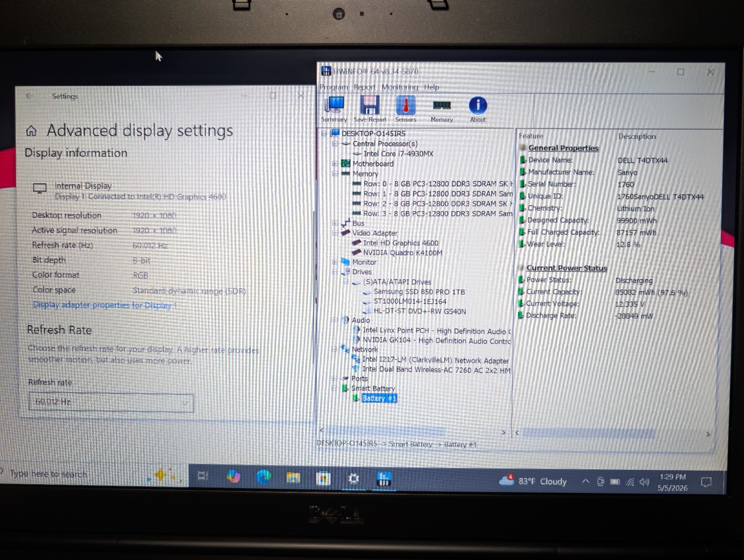Collapse the Central Processor(s) node
Screen dimensions: 744x560
335,144
